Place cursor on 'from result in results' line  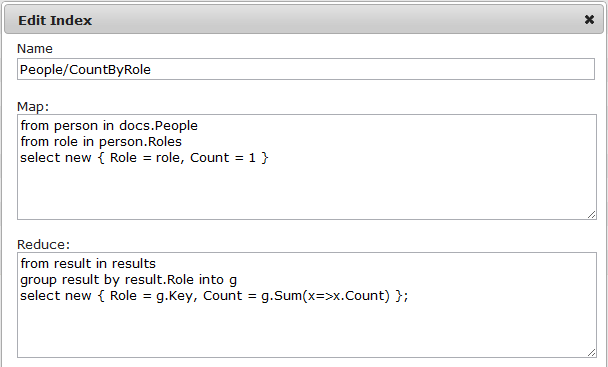point(88,264)
